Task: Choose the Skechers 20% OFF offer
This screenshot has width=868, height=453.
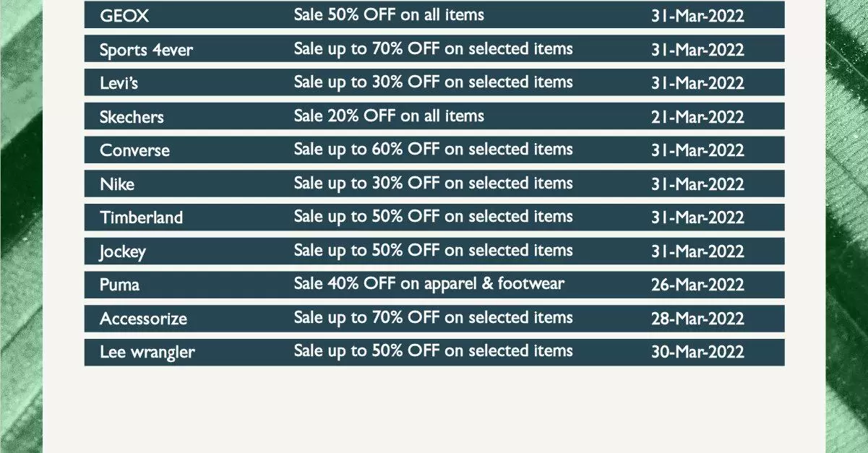Action: [389, 116]
